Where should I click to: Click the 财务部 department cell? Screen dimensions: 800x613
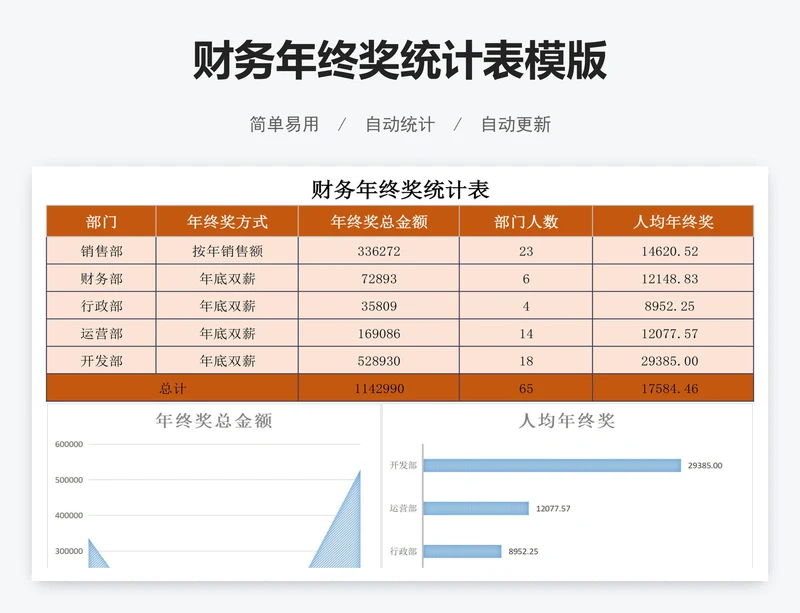click(101, 278)
